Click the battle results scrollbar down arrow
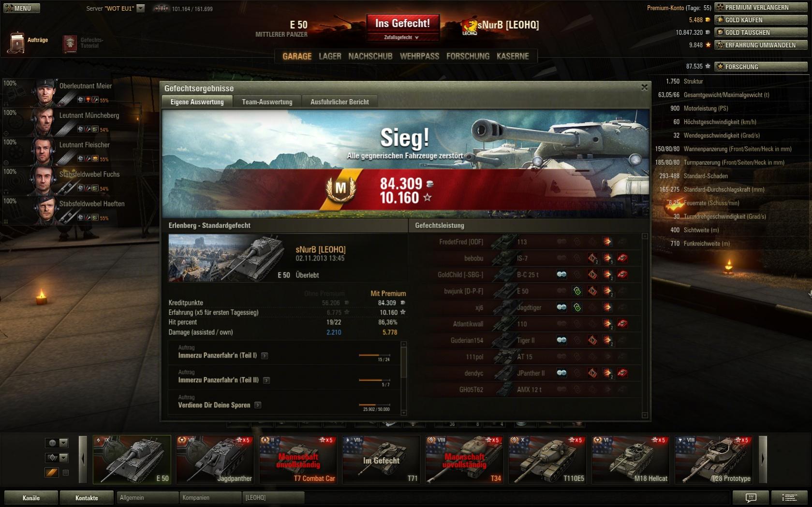Image resolution: width=812 pixels, height=507 pixels. pos(645,416)
